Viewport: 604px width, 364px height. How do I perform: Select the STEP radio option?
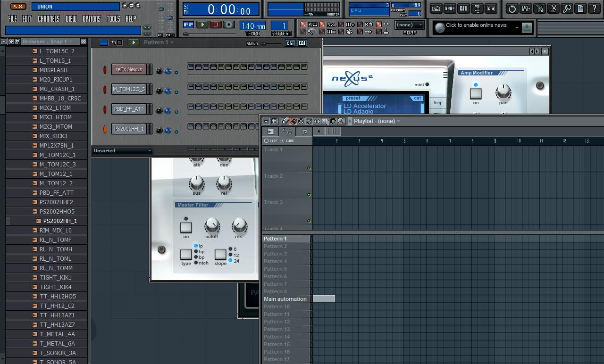pos(271,141)
